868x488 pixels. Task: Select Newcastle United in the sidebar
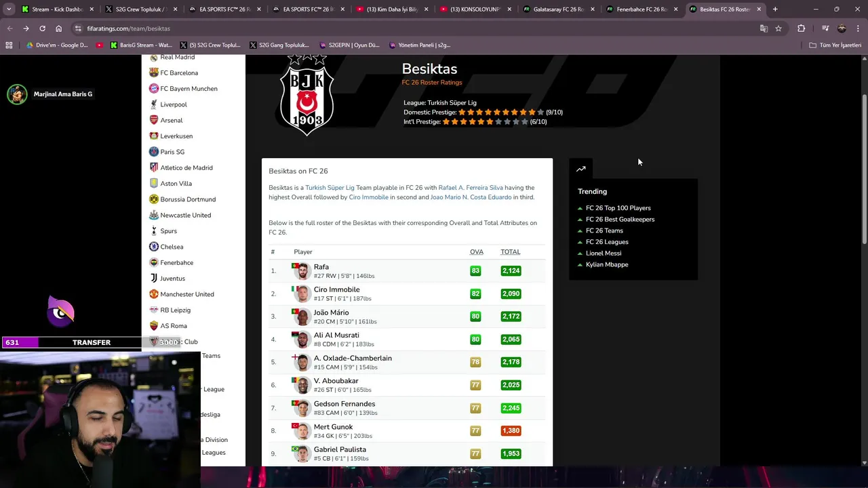tap(186, 215)
